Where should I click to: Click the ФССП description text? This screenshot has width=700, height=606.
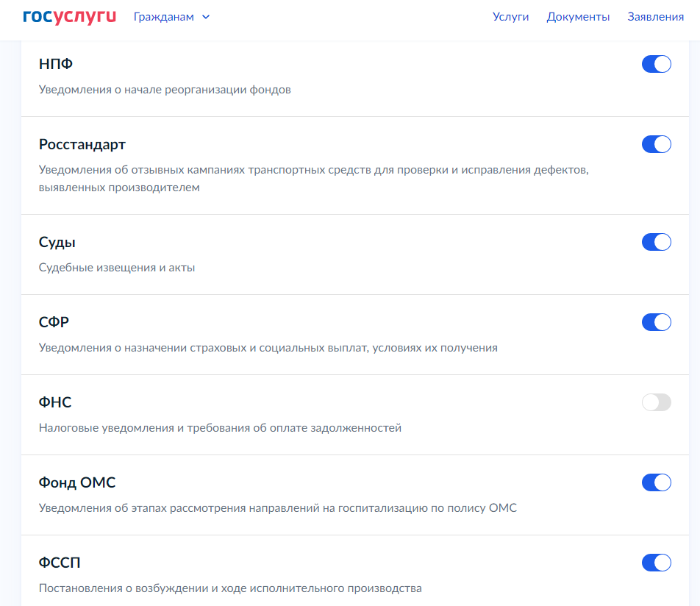[230, 588]
